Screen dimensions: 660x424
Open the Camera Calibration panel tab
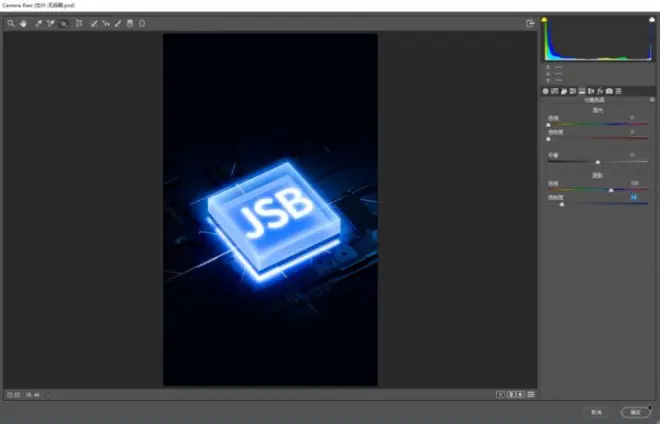tap(609, 91)
